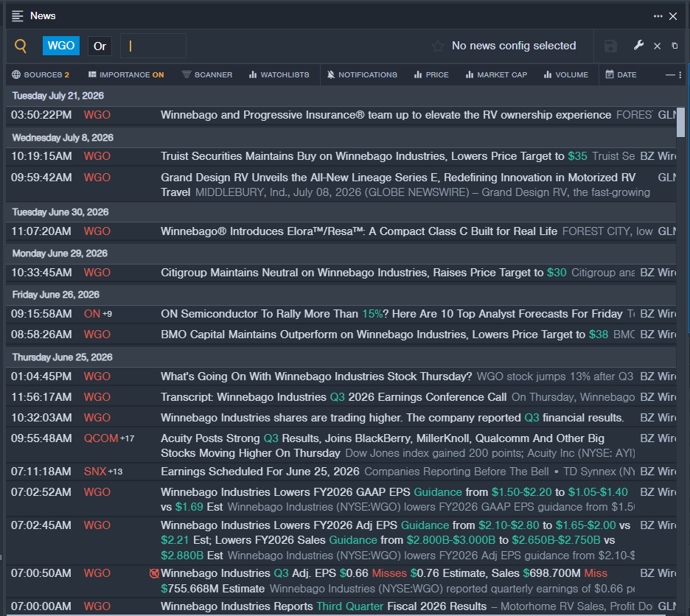Viewport: 690px width, 616px height.
Task: Open Q3 Adj. EPS $0.66 Misses headline
Action: pyautogui.click(x=384, y=581)
